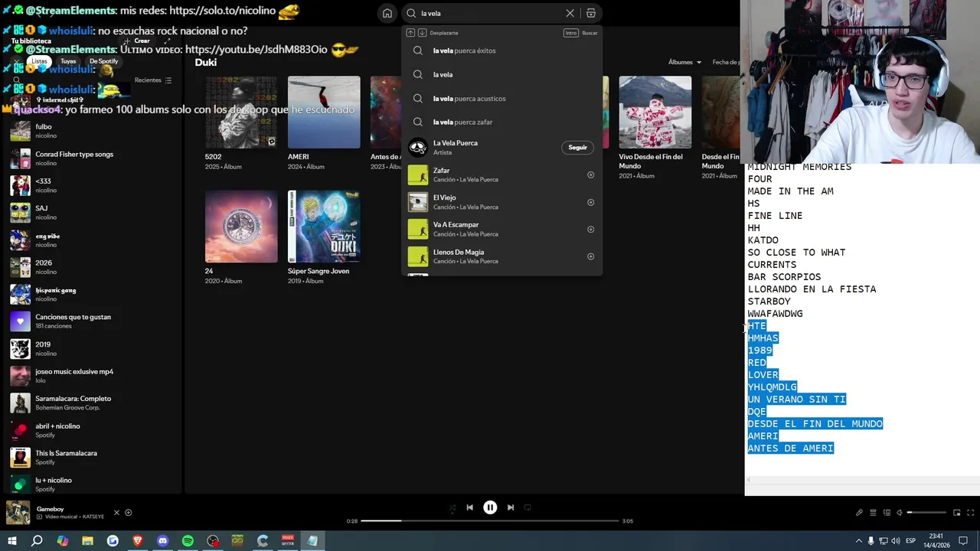This screenshot has height=551, width=980.
Task: Open the 'SAJ' playlist
Action: click(92, 213)
